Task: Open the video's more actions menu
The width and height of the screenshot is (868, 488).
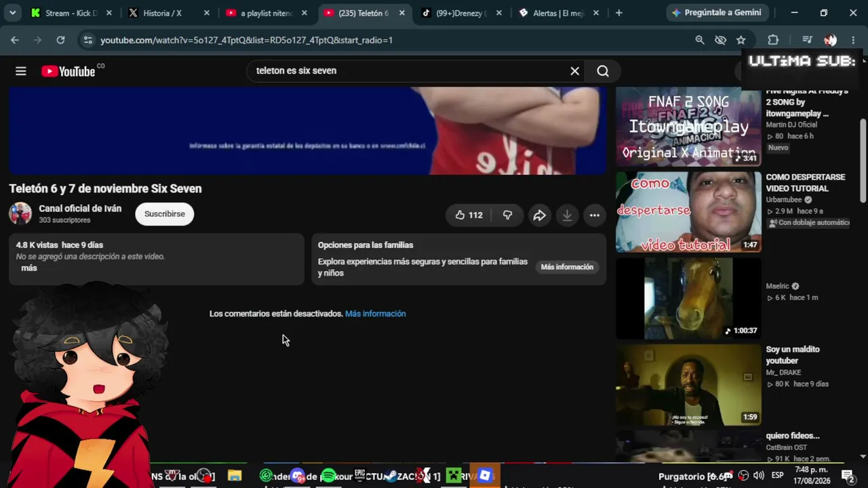Action: click(x=594, y=216)
